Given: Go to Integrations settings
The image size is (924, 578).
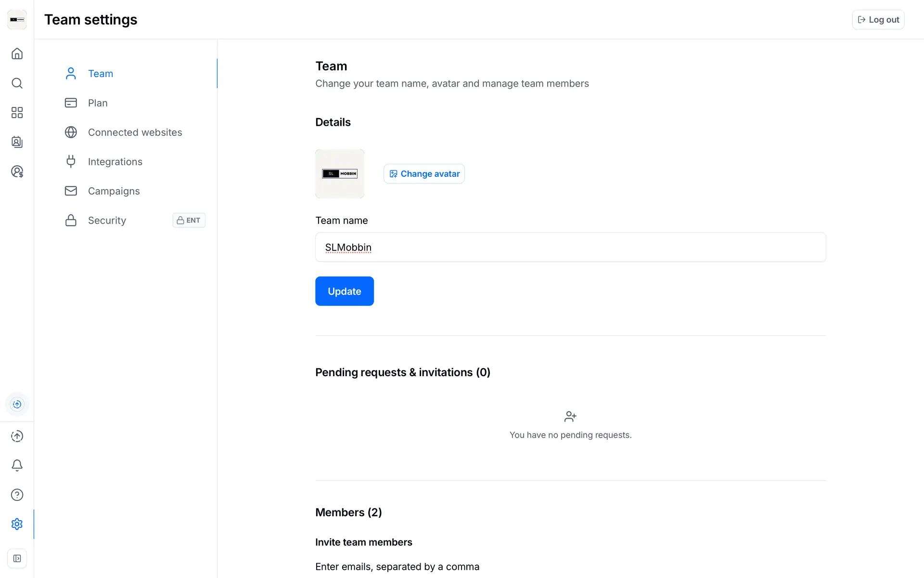Looking at the screenshot, I should pyautogui.click(x=115, y=162).
